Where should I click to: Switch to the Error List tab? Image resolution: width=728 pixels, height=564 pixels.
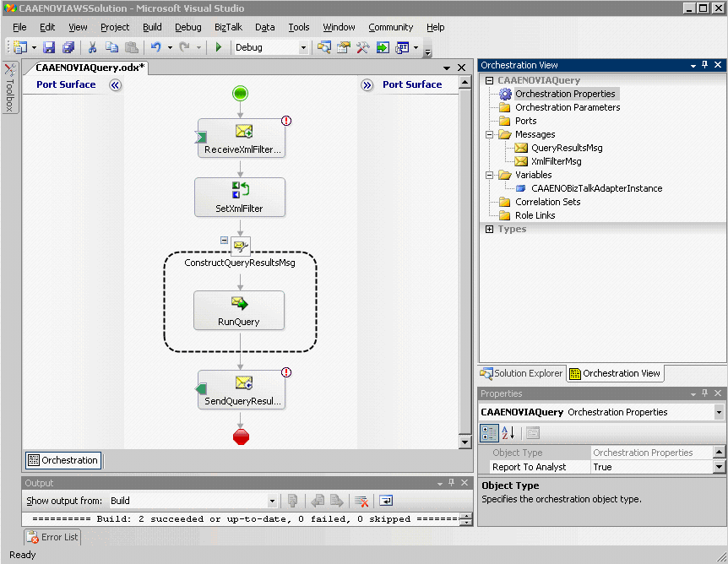[52, 537]
